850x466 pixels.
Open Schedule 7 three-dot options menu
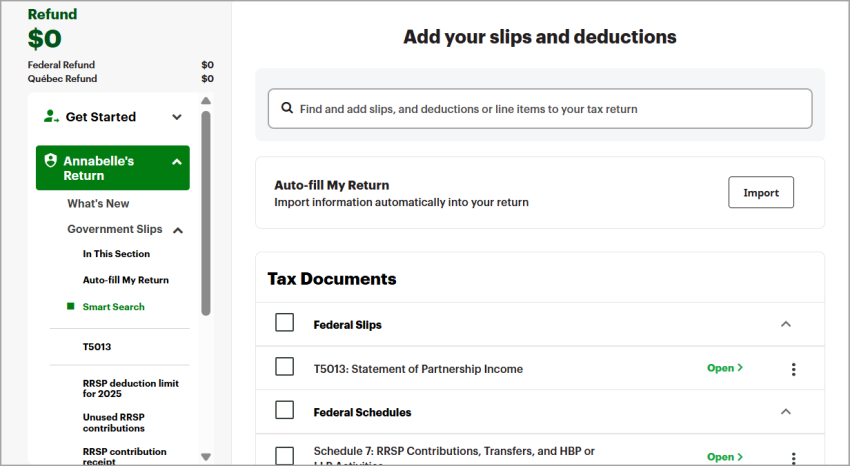pyautogui.click(x=793, y=457)
